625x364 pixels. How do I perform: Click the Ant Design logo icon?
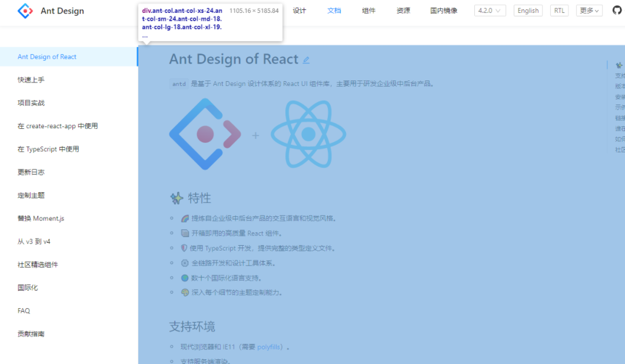25,11
